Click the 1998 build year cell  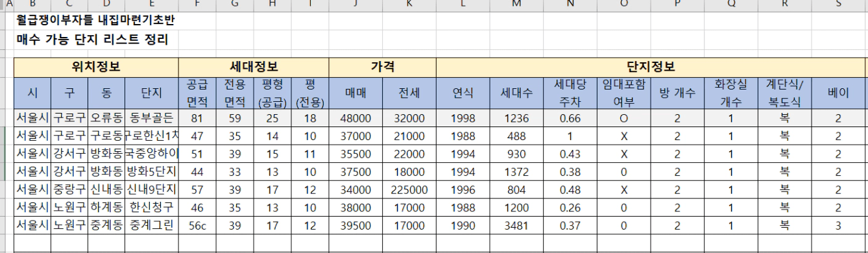coord(463,118)
